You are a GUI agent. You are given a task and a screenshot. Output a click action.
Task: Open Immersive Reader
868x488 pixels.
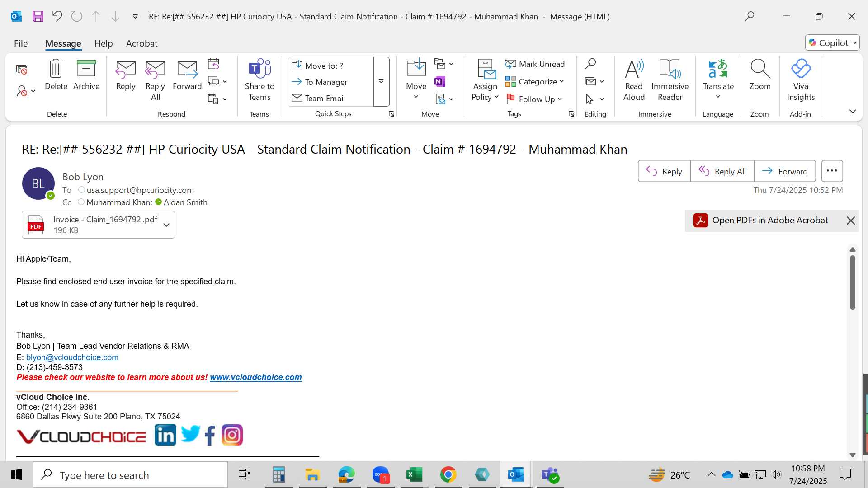point(670,80)
